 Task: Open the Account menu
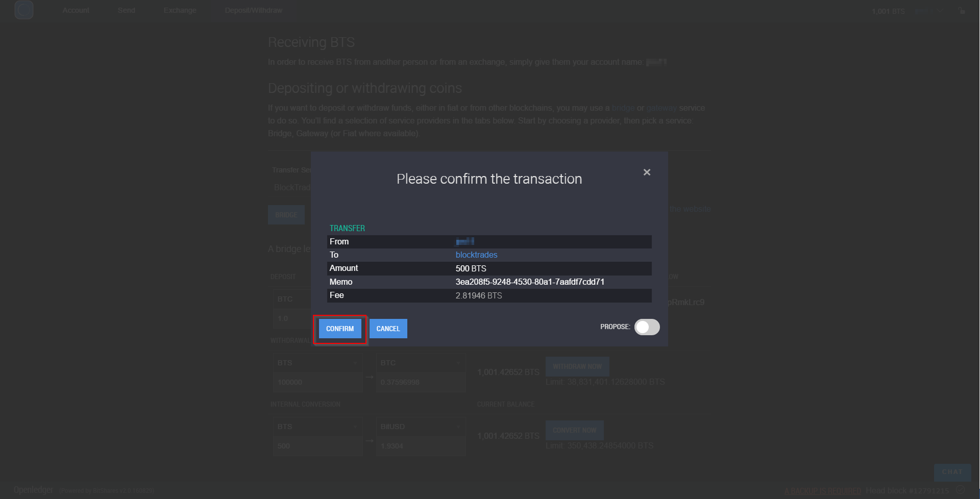[76, 10]
